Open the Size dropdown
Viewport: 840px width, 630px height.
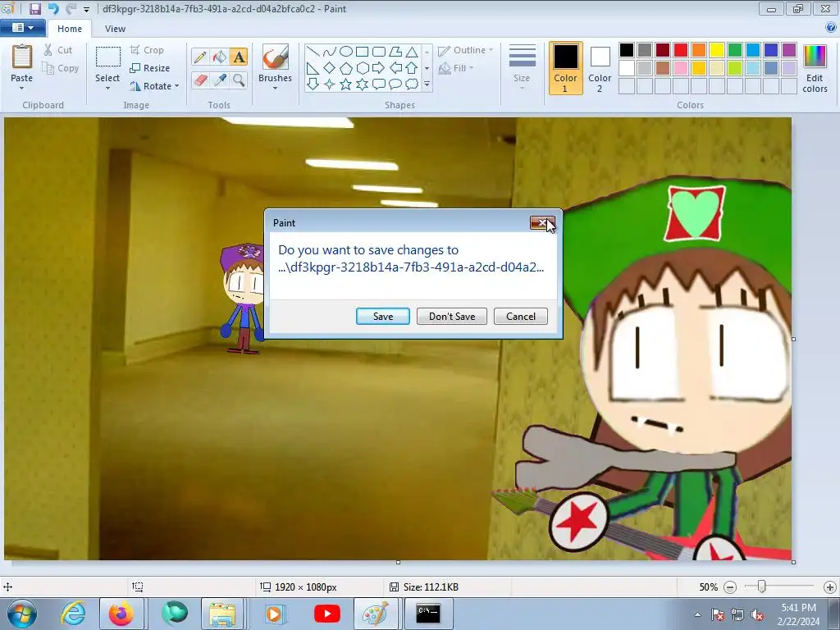click(x=522, y=69)
